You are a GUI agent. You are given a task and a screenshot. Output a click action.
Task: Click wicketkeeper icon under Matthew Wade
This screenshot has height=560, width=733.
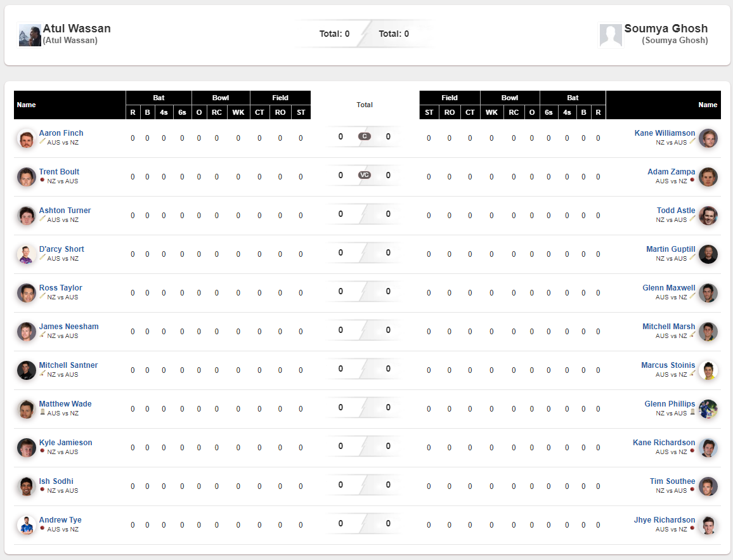(42, 412)
